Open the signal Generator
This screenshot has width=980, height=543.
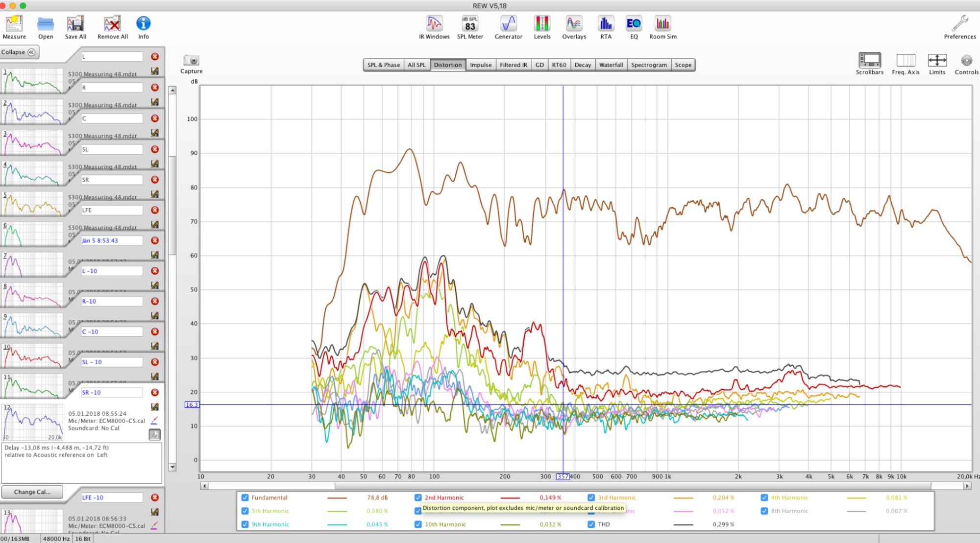508,24
